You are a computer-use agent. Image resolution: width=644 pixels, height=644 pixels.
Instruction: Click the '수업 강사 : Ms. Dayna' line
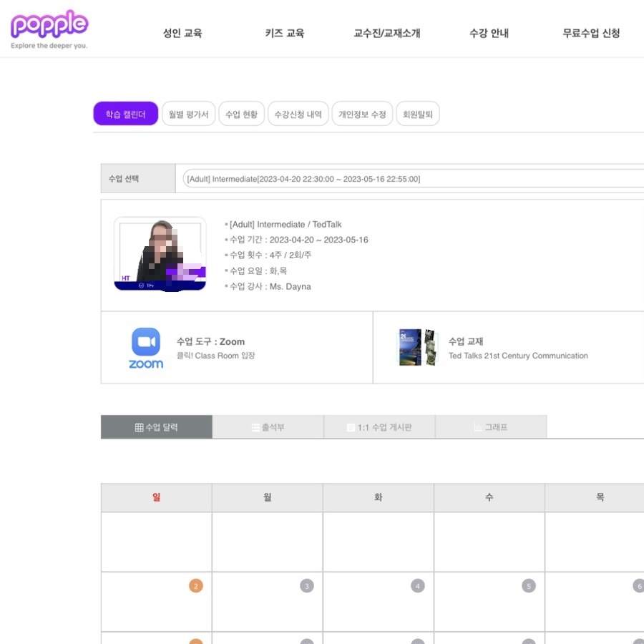coord(270,286)
